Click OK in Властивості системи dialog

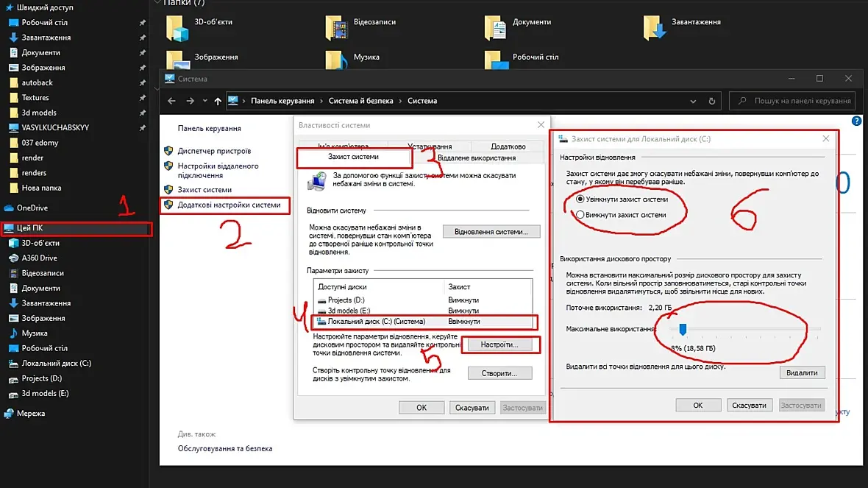pos(421,408)
